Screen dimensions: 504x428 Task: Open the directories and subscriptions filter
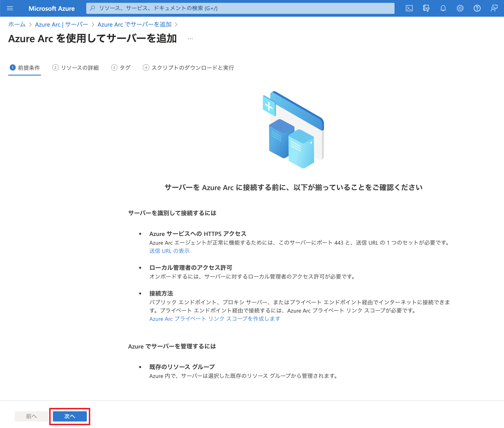pyautogui.click(x=426, y=8)
